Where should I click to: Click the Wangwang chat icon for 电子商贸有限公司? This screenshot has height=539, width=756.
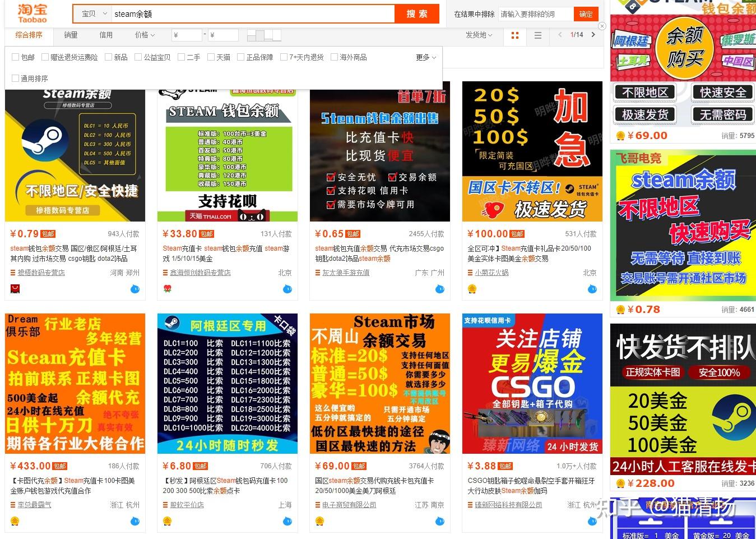pos(440,522)
